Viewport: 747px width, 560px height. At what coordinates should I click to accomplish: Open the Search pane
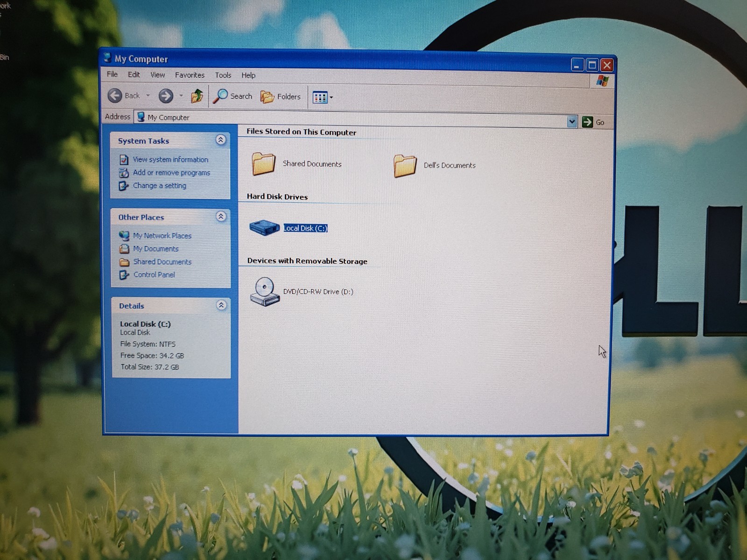point(233,96)
